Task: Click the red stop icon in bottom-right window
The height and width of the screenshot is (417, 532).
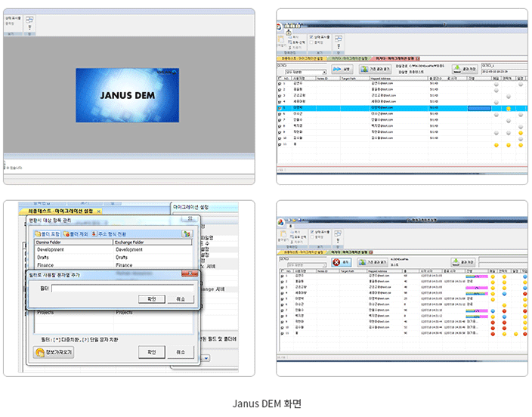Action: tap(337, 262)
